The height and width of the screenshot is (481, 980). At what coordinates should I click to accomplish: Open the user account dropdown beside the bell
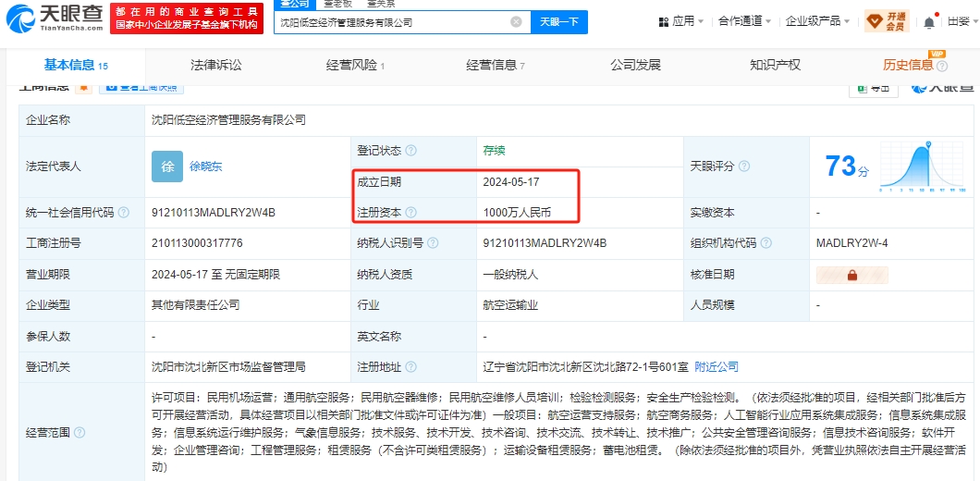[962, 22]
